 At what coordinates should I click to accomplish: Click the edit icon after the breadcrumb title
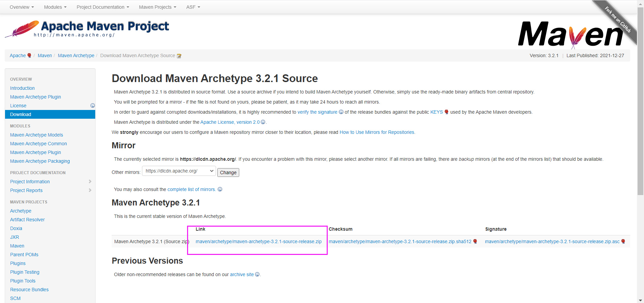point(179,56)
